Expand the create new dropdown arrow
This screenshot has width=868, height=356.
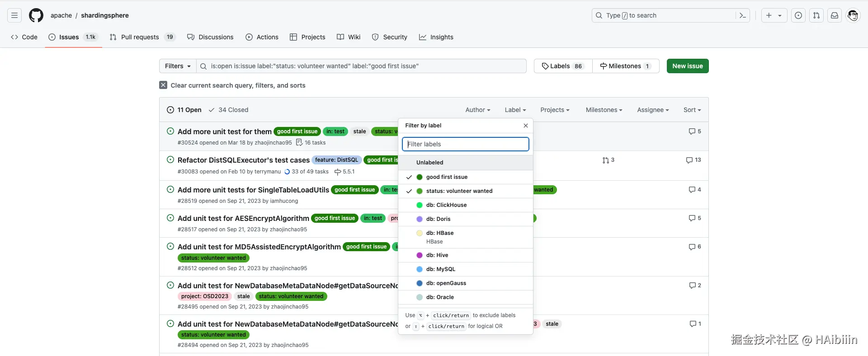tap(780, 15)
